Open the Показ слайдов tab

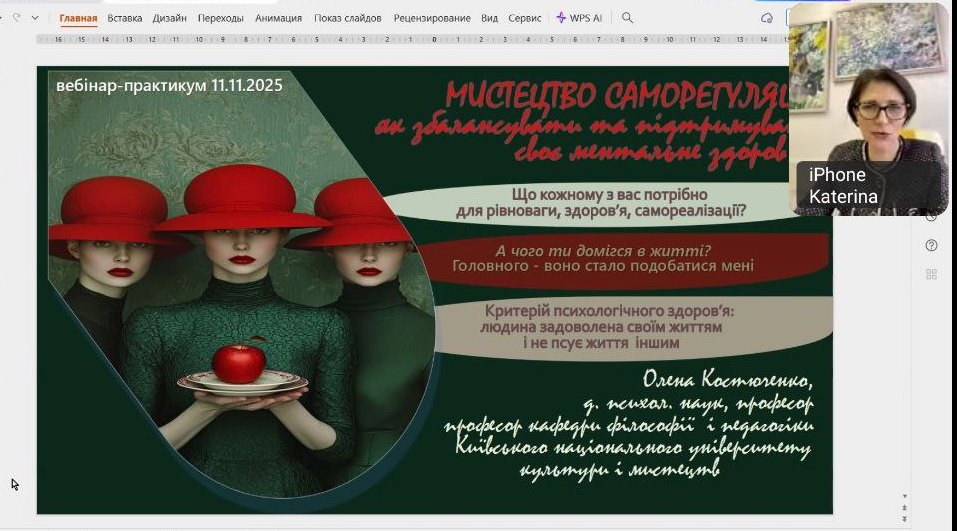[x=349, y=18]
